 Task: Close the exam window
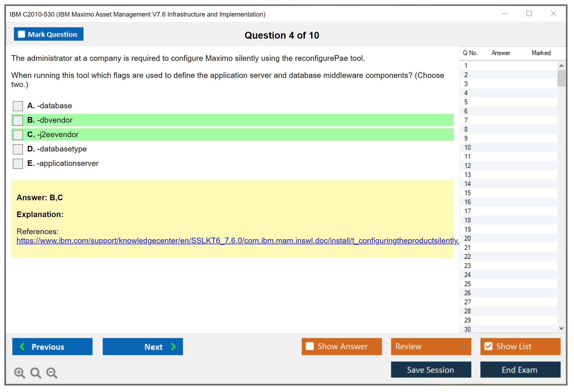(x=553, y=14)
